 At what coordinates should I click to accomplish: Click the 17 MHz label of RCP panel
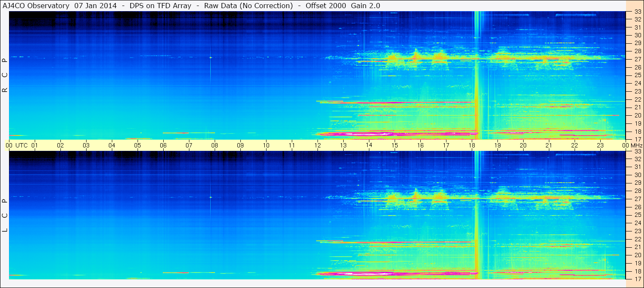637,139
